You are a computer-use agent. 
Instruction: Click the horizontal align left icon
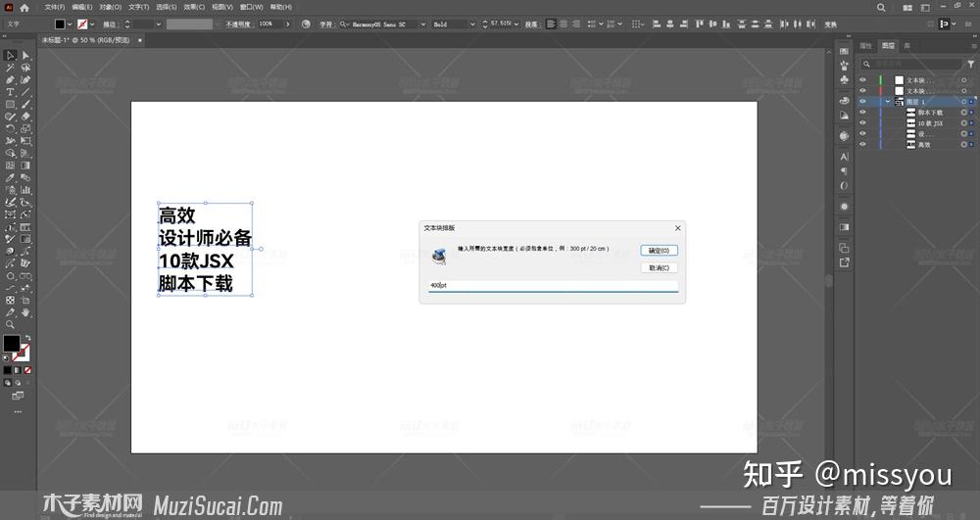pos(657,24)
